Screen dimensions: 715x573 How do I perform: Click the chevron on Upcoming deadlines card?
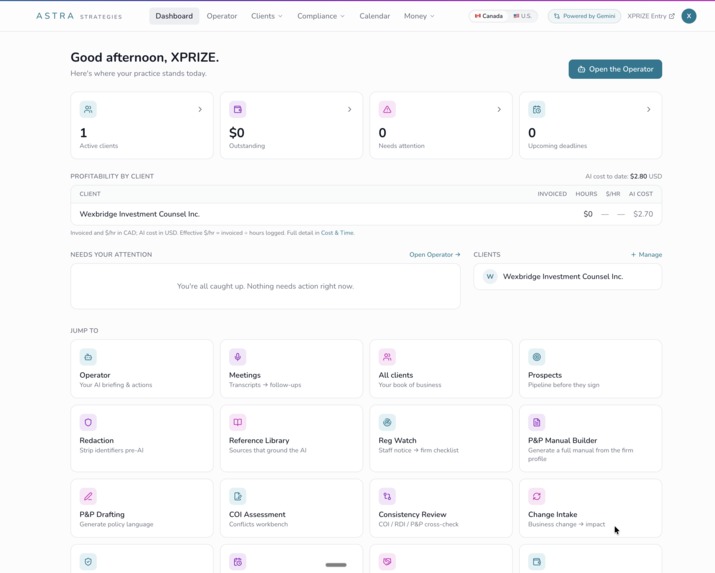[648, 109]
